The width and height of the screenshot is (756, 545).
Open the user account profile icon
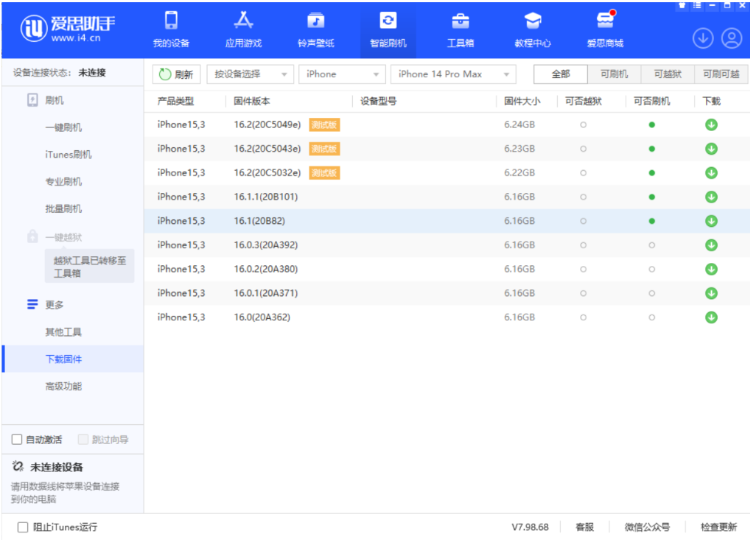pyautogui.click(x=732, y=38)
